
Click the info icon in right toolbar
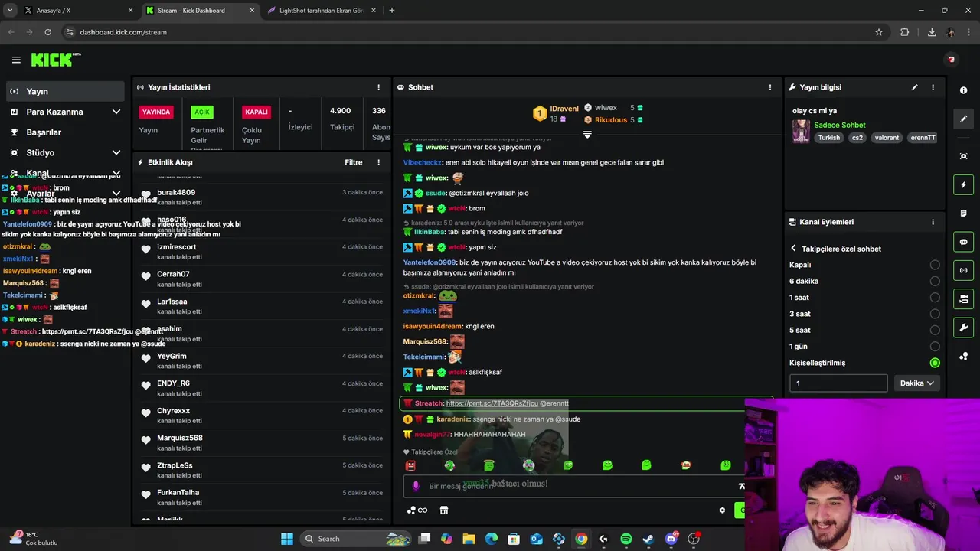(963, 90)
